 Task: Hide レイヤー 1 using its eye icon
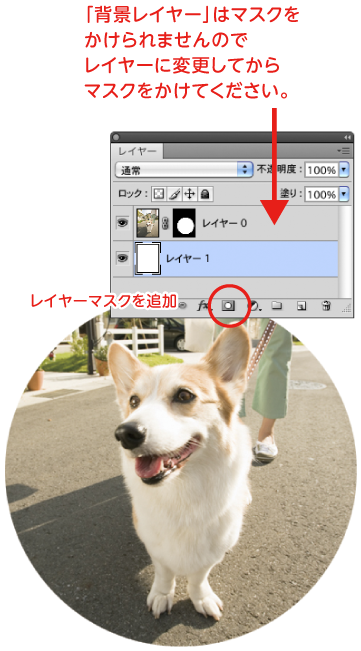[122, 258]
